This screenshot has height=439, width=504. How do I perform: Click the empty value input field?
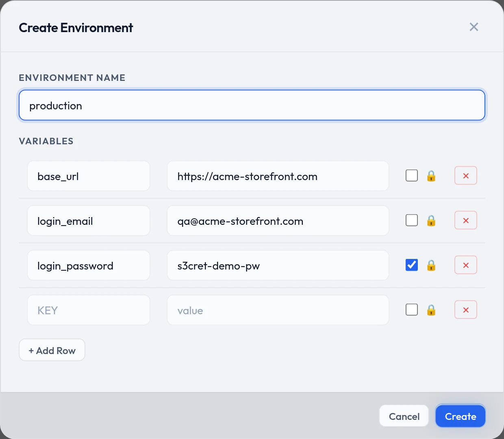[x=278, y=310]
